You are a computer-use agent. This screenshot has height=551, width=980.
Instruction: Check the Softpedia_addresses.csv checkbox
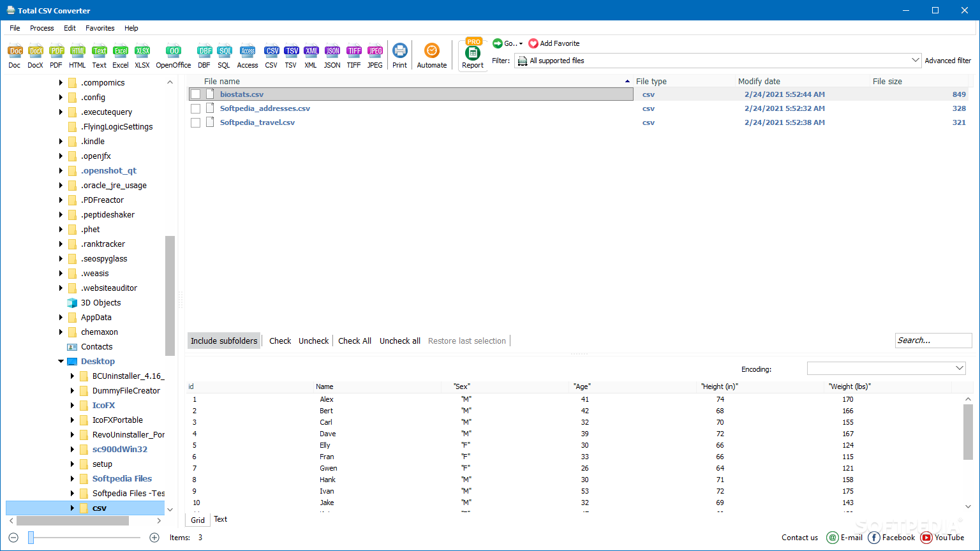pyautogui.click(x=196, y=108)
